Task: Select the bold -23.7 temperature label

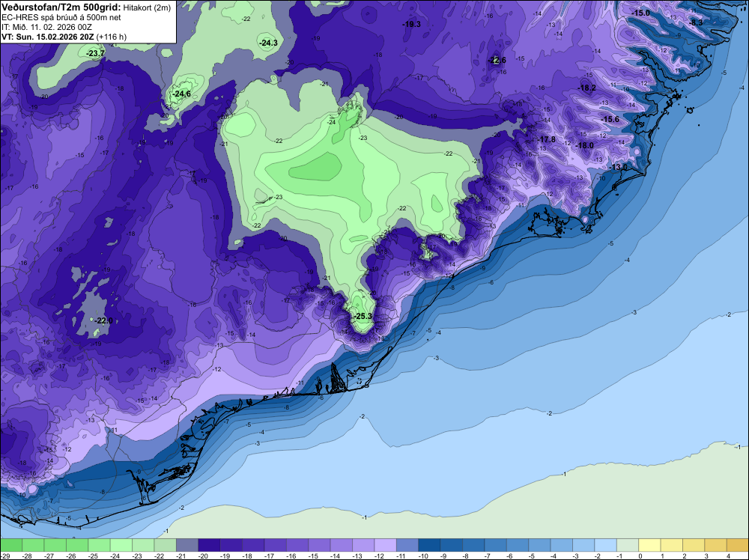Action: pyautogui.click(x=96, y=53)
